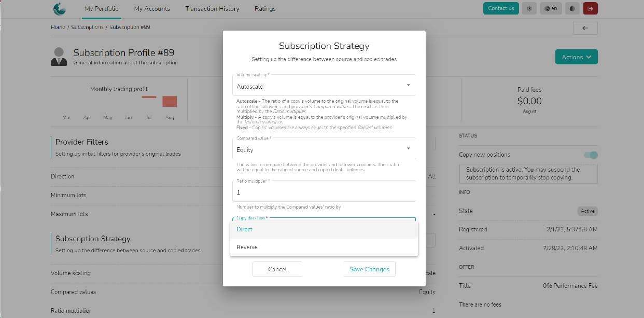
Task: Open the globe language selector
Action: [551, 8]
